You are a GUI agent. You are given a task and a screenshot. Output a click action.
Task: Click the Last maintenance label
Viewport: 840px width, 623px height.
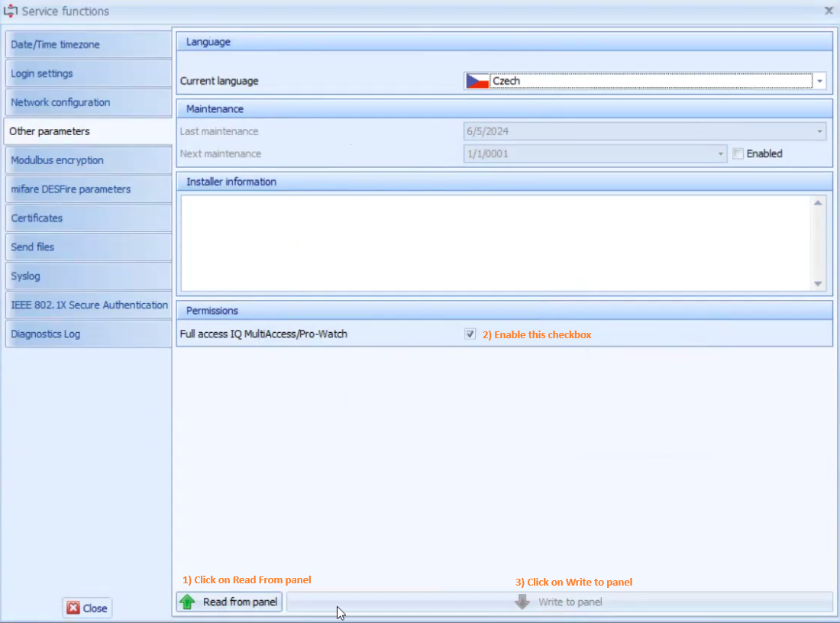click(219, 131)
